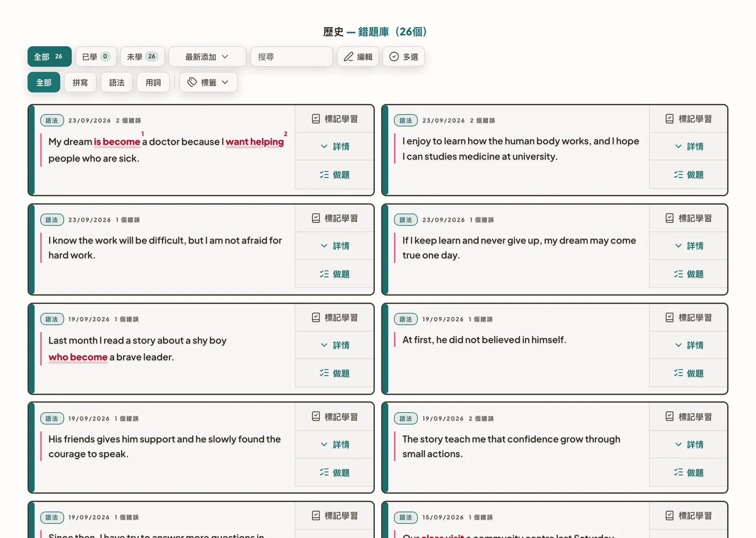
Task: Click the 做題 list icon on 'If I keep learn' card
Action: coord(679,274)
